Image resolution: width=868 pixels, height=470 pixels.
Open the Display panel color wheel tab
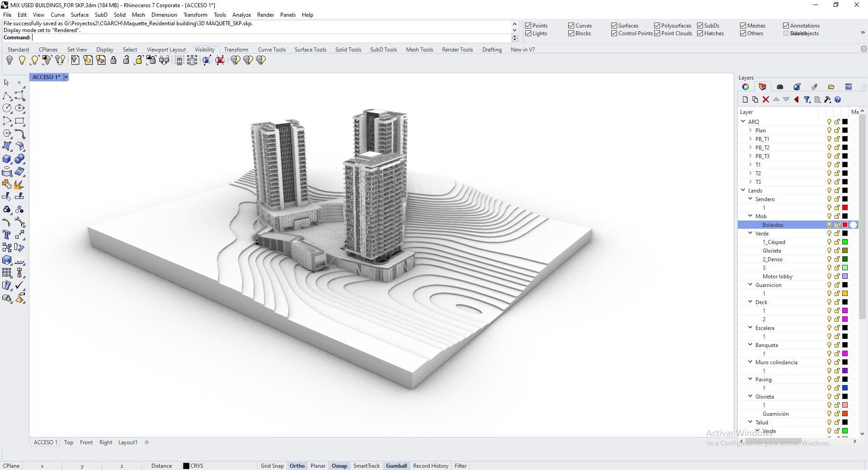pos(746,87)
